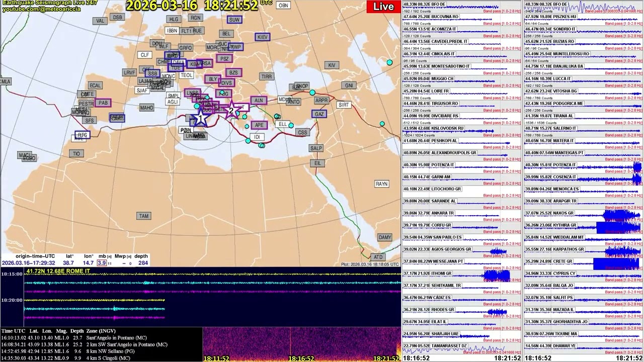
Task: Click the KYTHIRA GR seismogram trace
Action: point(583,228)
